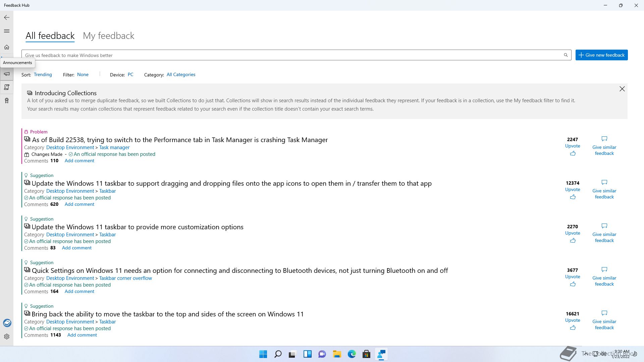Give similar feedback icon for customization options suggestion
The width and height of the screenshot is (644, 362).
[604, 226]
